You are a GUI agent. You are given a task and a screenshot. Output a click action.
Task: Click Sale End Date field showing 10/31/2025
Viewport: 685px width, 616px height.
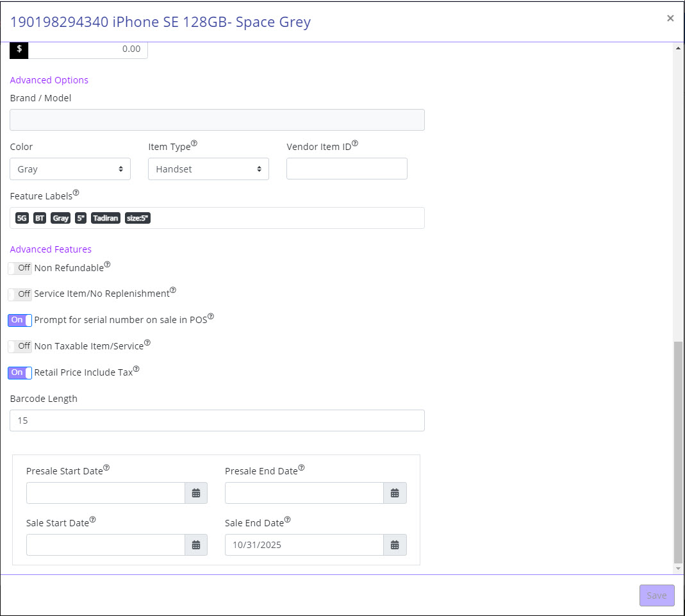304,545
